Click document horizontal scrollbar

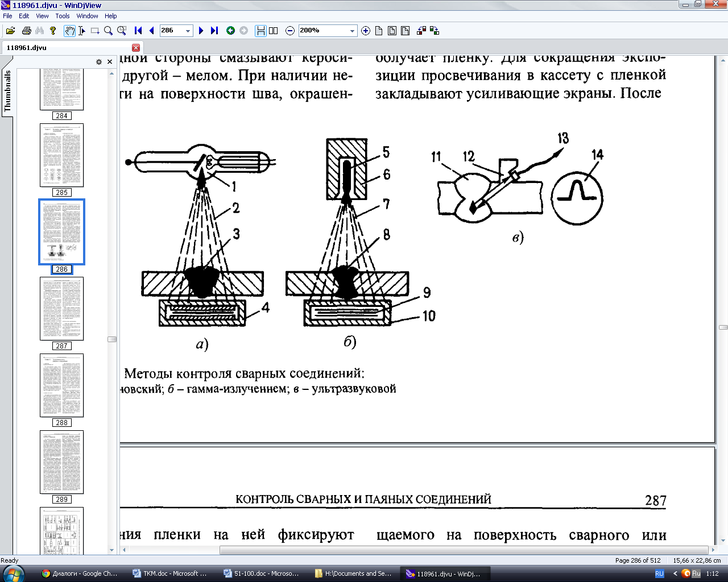465,550
